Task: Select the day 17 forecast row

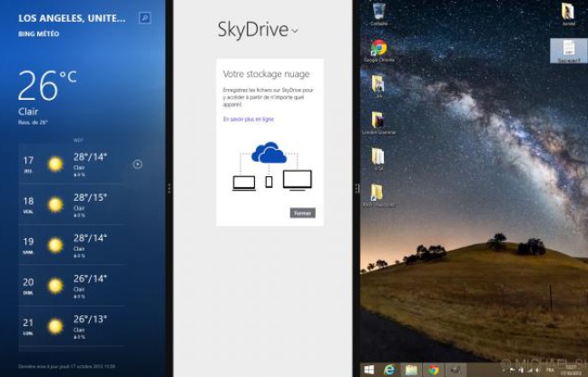Action: tap(72, 164)
